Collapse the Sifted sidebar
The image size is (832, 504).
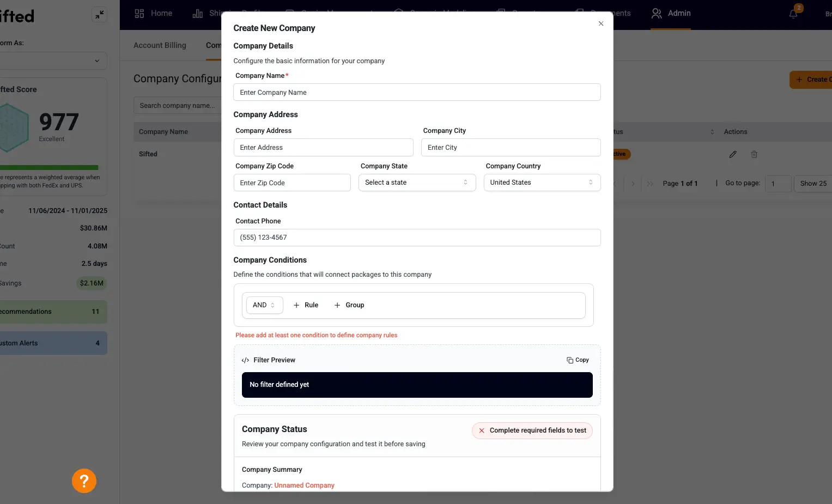99,15
